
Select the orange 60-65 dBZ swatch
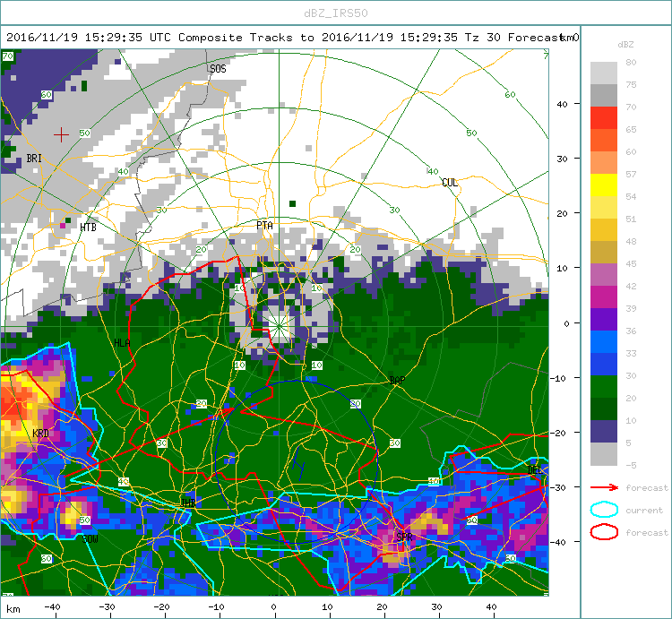(603, 140)
